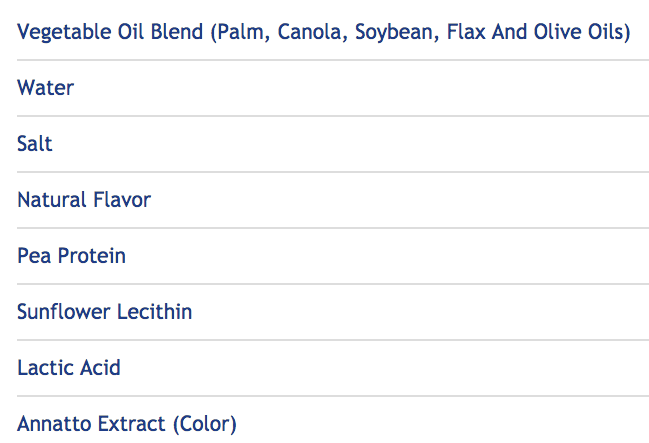Image resolution: width=649 pixels, height=443 pixels.
Task: Click the Water ingredient link
Action: (x=45, y=88)
